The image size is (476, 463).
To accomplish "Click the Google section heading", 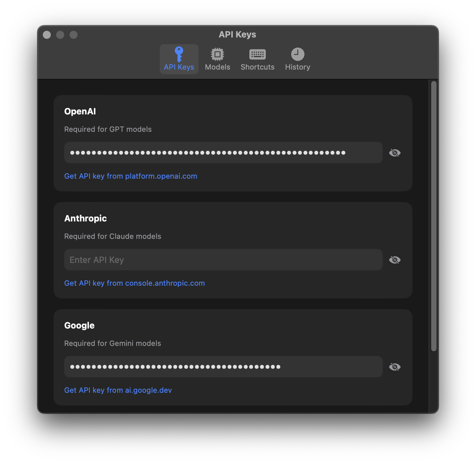I will [79, 326].
